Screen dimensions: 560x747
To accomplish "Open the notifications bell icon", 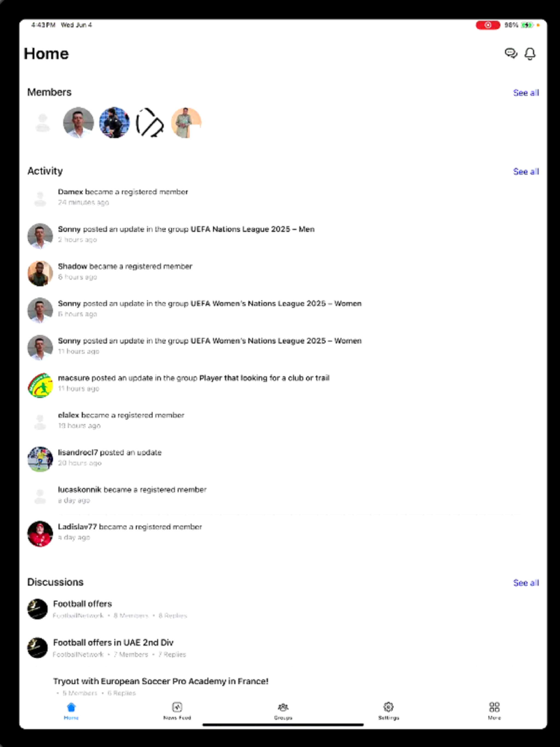I will coord(530,54).
